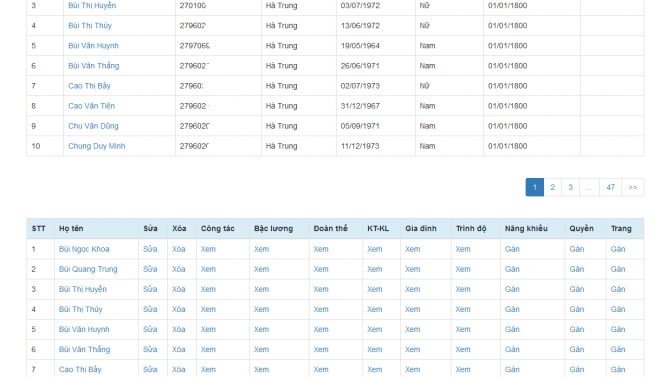
Task: Assign Quyền for Bùi Ngọc Khoa
Action: (576, 249)
